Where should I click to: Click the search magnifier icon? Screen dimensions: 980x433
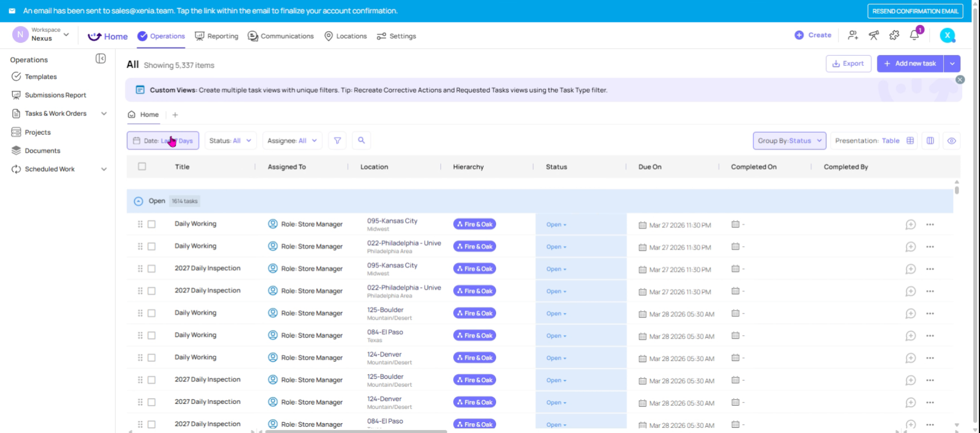pyautogui.click(x=361, y=140)
